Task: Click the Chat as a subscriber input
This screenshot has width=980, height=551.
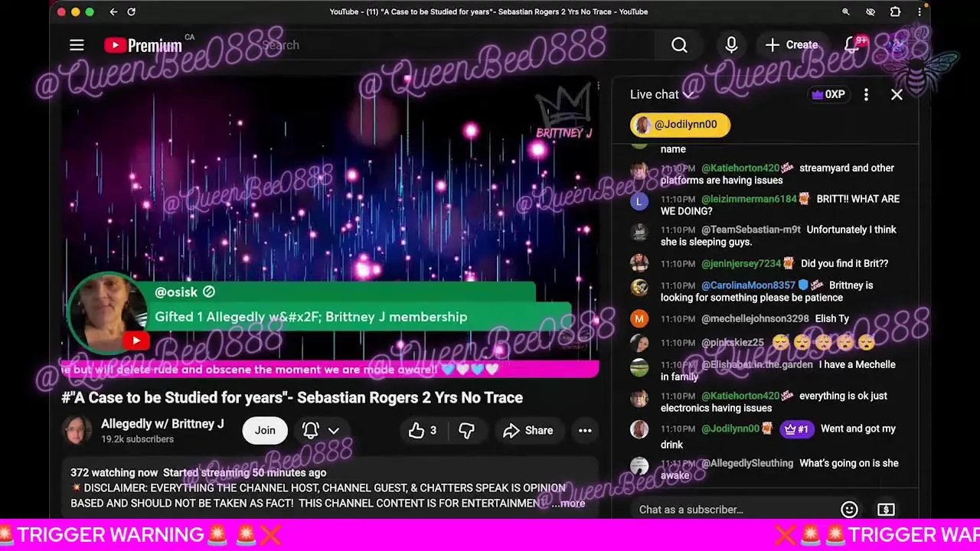Action: 735,510
